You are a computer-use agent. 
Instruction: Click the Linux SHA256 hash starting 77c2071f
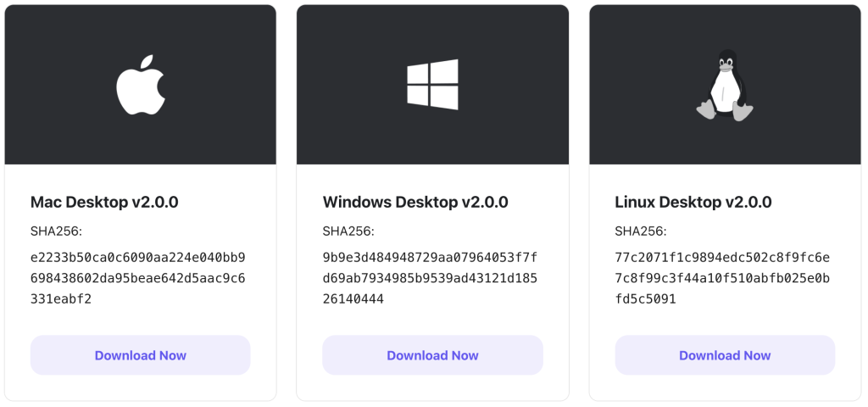tap(722, 278)
